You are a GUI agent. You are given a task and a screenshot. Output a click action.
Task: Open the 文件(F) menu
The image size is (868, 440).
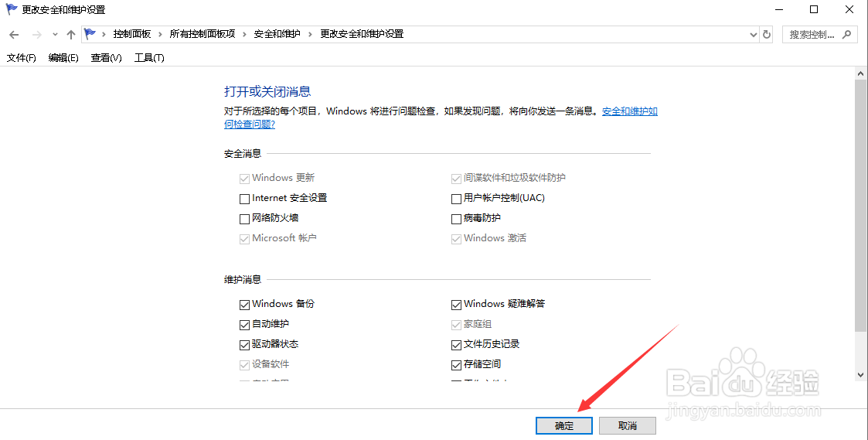click(21, 58)
